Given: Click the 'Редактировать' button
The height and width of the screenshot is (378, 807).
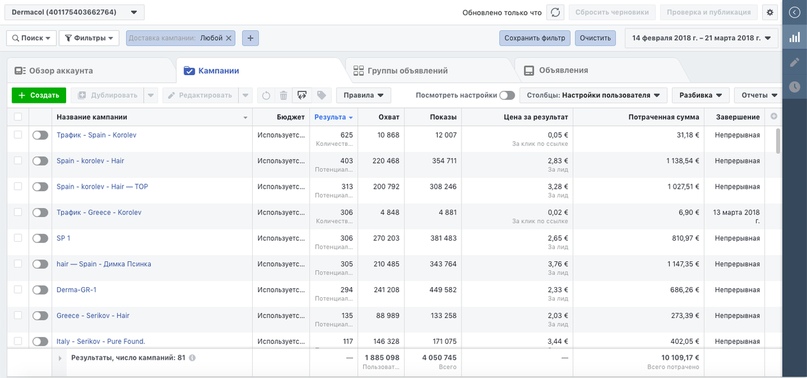Looking at the screenshot, I should [201, 95].
